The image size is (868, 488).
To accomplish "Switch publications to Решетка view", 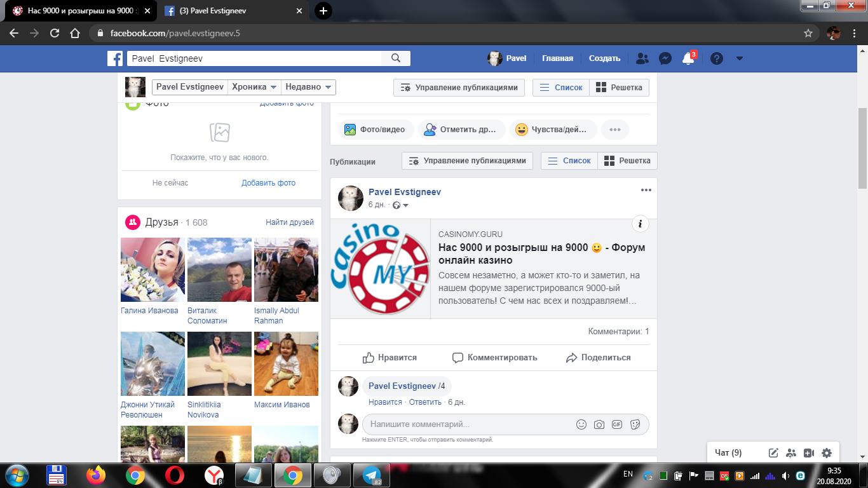I will tap(627, 161).
